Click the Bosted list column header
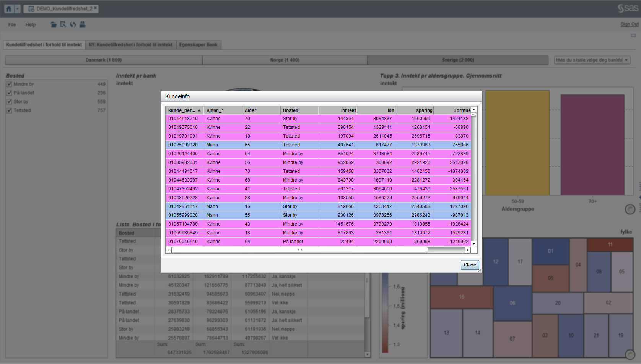 point(135,233)
